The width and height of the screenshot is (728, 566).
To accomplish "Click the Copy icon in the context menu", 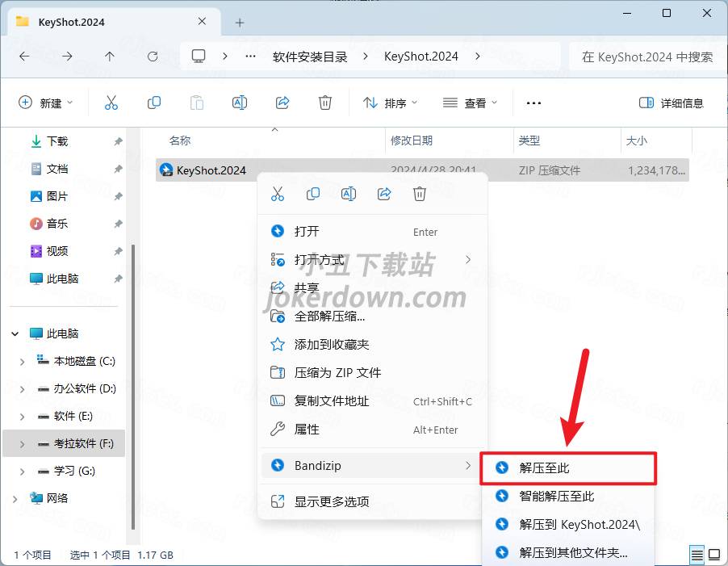I will coord(313,194).
